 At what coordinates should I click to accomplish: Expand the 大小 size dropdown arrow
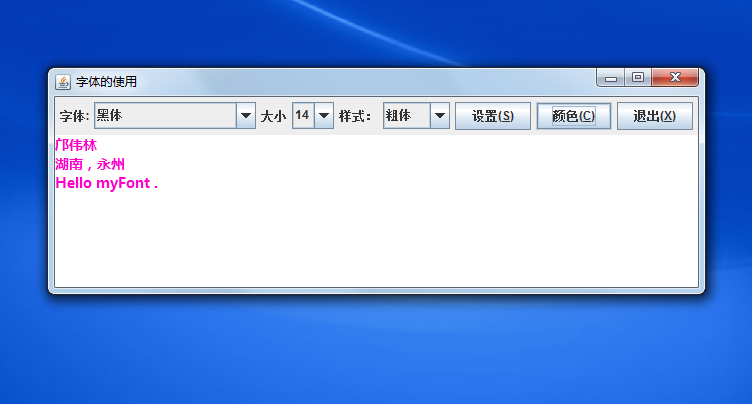tap(324, 116)
